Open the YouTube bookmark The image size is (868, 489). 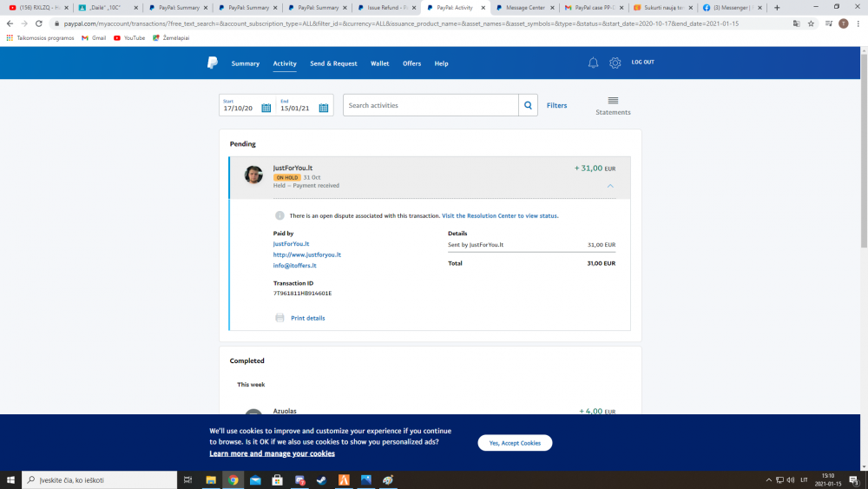pos(129,38)
